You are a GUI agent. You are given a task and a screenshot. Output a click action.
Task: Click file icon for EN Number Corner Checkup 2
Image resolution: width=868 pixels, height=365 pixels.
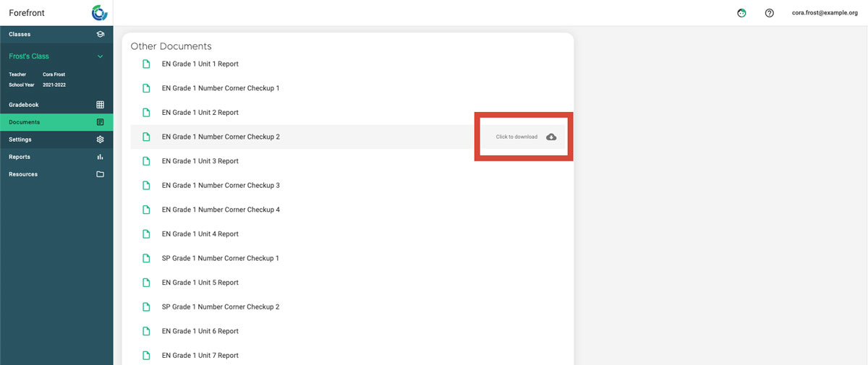147,137
